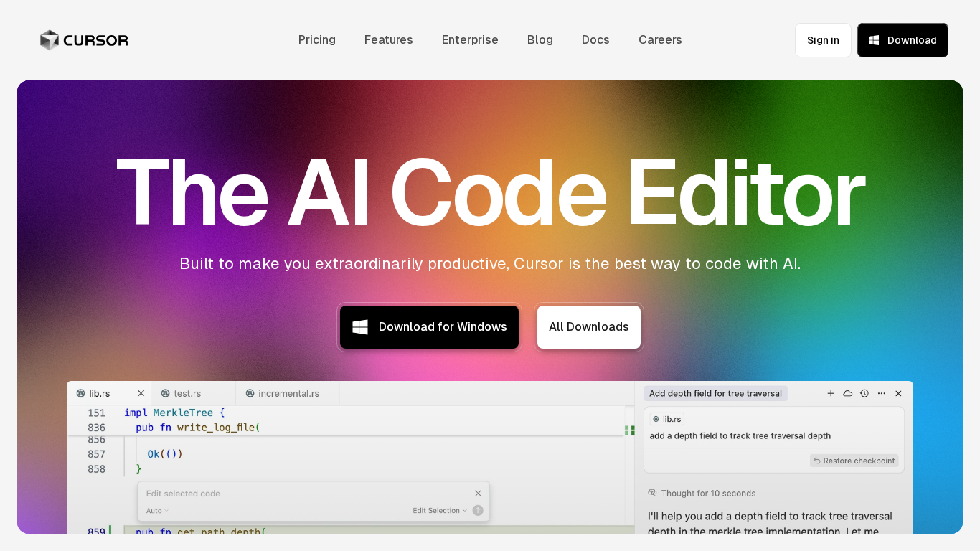Click the green diff markers in editor gutter

[x=629, y=430]
